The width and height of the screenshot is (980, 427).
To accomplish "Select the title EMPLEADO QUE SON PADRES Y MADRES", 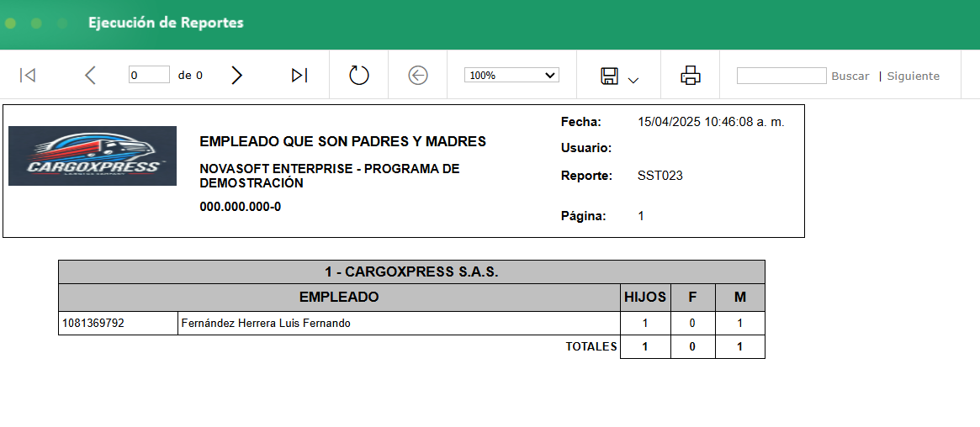I will (x=342, y=142).
